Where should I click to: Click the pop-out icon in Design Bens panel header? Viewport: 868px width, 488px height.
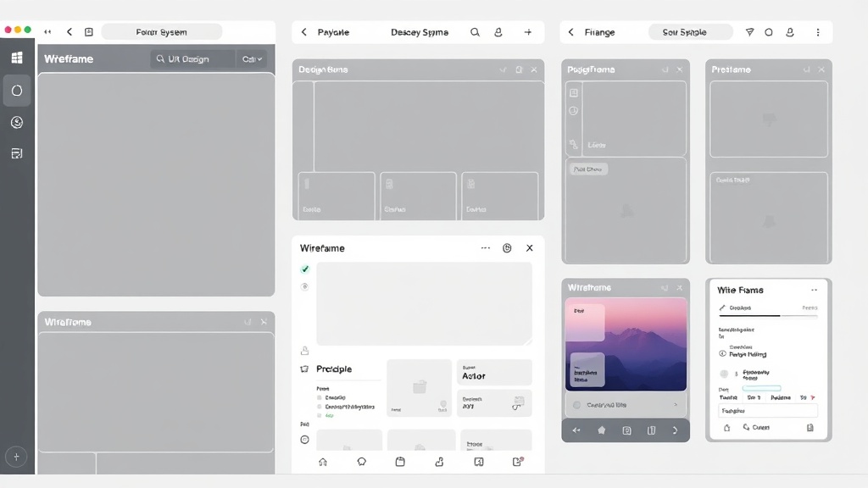click(x=519, y=69)
